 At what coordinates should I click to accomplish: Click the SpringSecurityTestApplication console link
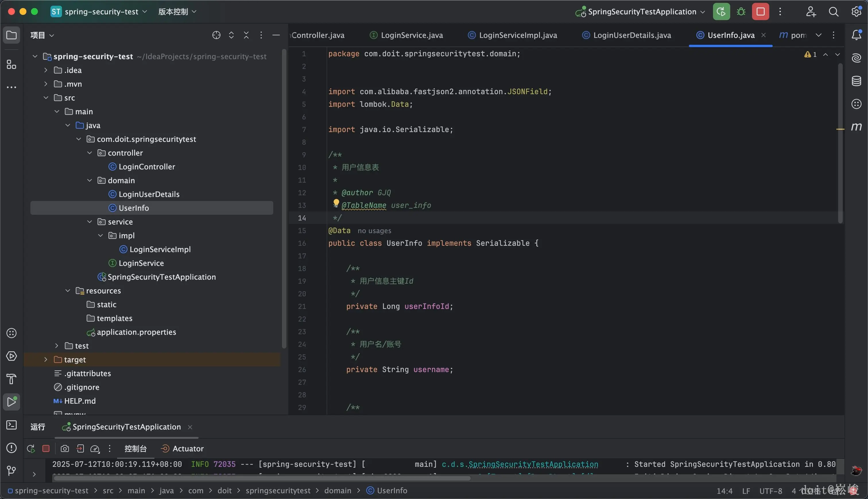pos(533,464)
